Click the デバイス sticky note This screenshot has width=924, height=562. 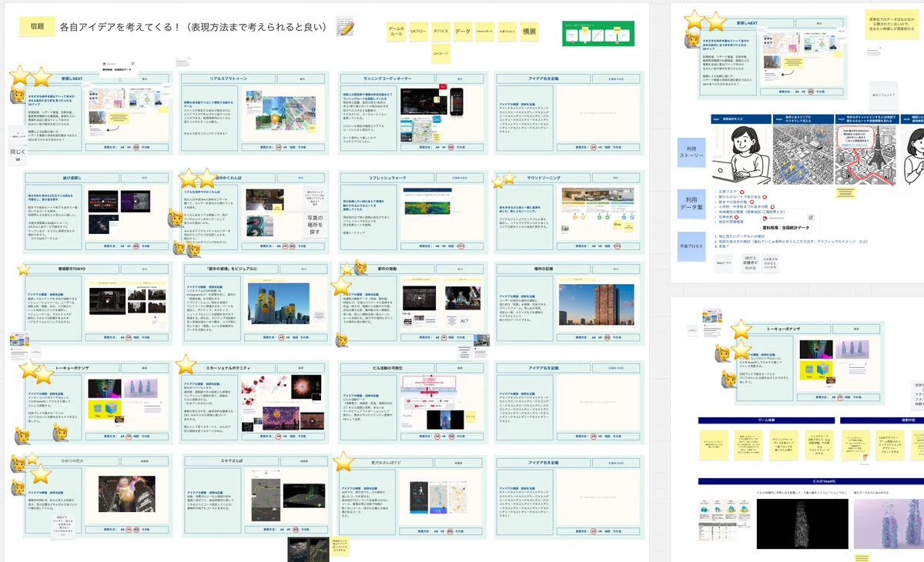pos(440,32)
